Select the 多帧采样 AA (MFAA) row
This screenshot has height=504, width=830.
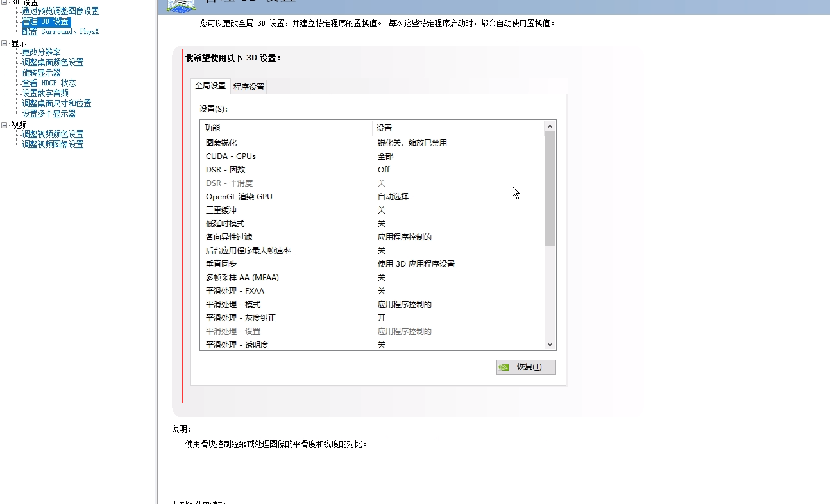tap(372, 278)
